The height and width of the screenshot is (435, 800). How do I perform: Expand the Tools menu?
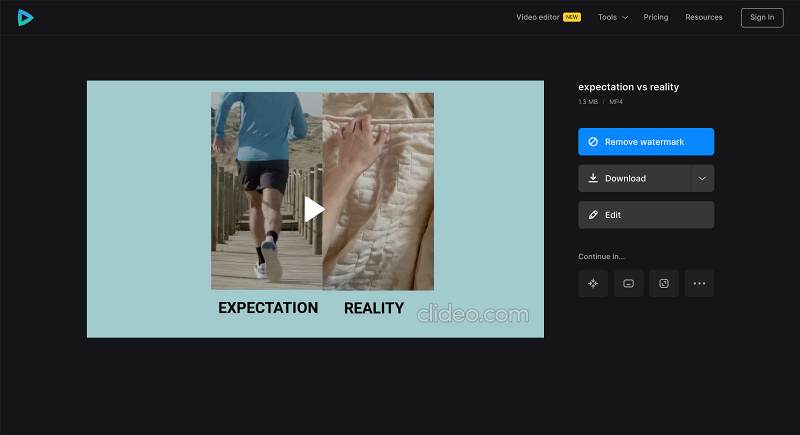[613, 17]
